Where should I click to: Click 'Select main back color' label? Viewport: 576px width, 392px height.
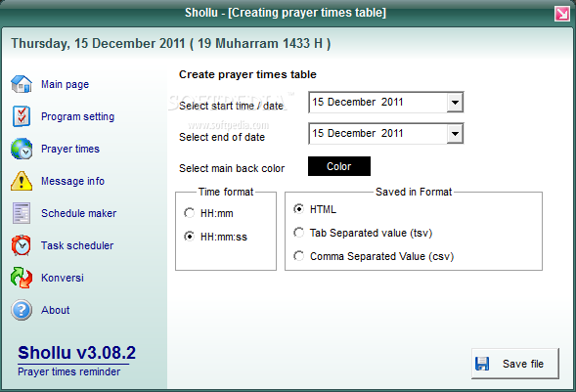(232, 168)
